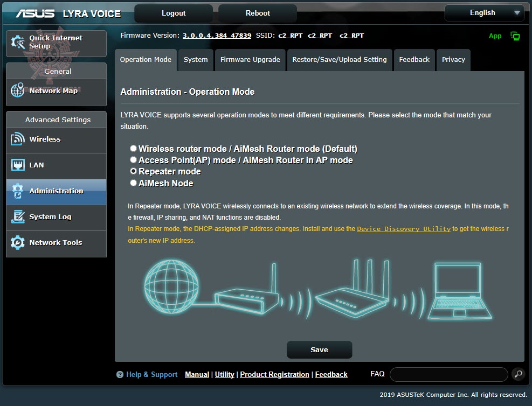Click the Network Tools wrench icon
The height and width of the screenshot is (406, 532).
coord(18,242)
